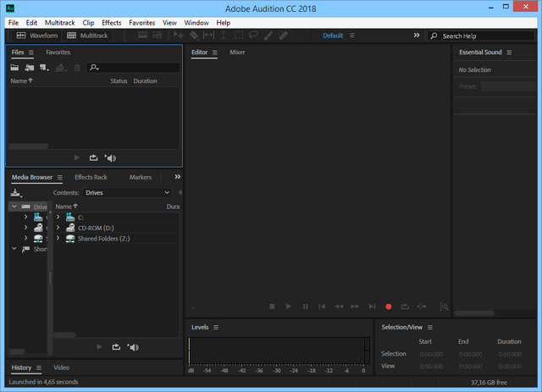Open the Effects menu
542x392 pixels.
(x=111, y=22)
